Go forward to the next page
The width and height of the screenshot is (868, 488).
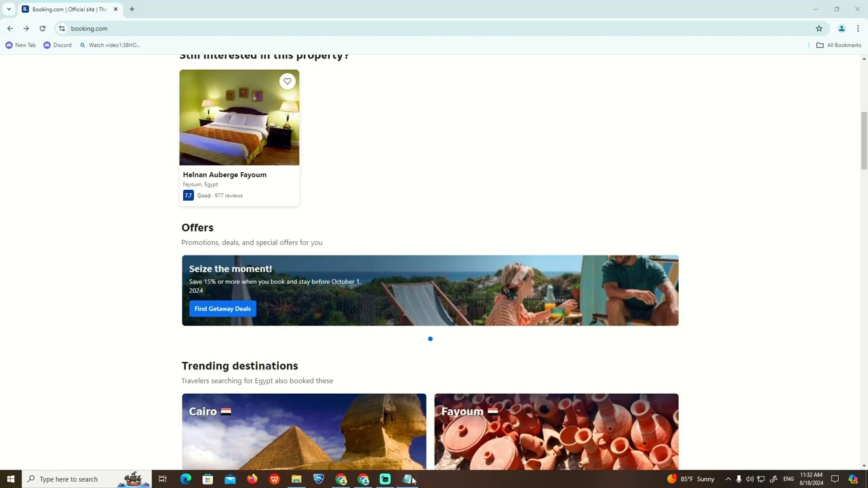tap(26, 28)
